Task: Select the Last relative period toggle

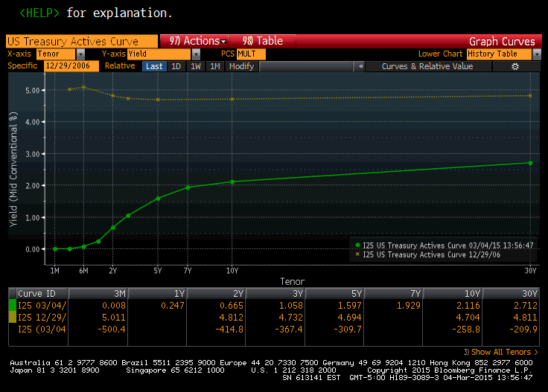Action: pos(154,66)
